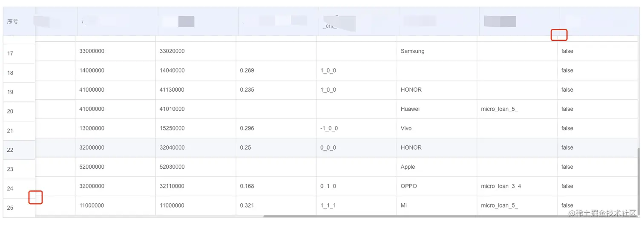Image resolution: width=644 pixels, height=225 pixels.
Task: Click the 序号 column header
Action: [x=13, y=21]
